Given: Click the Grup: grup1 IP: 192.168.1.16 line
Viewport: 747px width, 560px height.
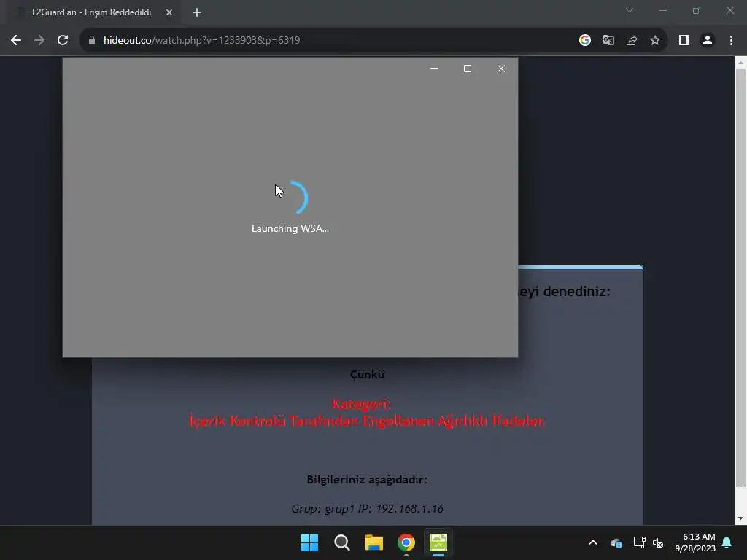Looking at the screenshot, I should coord(368,508).
